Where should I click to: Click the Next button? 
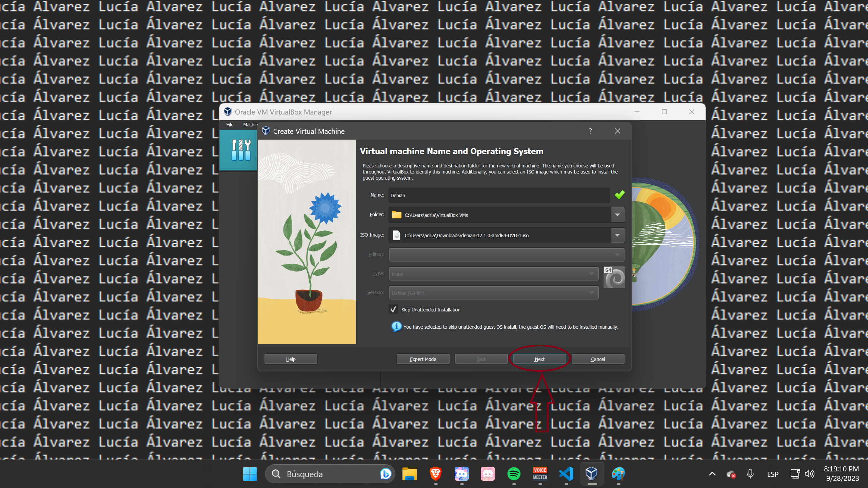point(539,359)
